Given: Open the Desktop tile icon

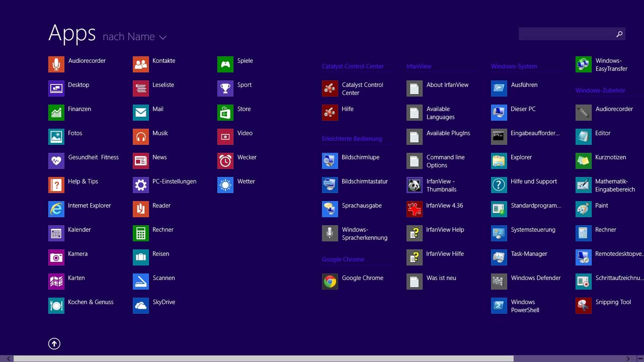Looking at the screenshot, I should point(56,88).
